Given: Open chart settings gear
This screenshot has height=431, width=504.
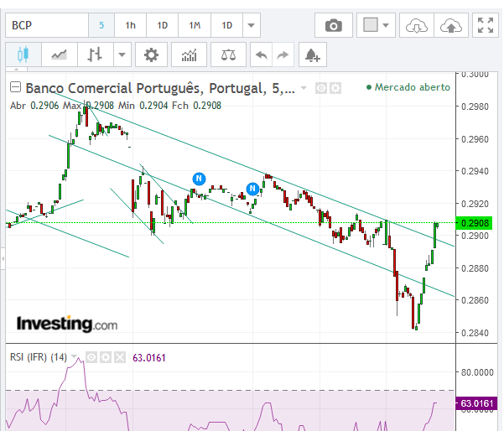Looking at the screenshot, I should point(151,55).
